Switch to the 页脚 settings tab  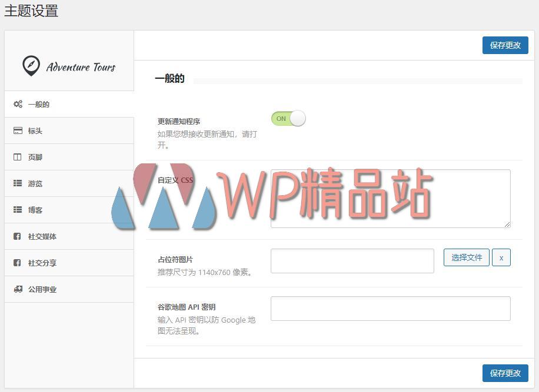(x=35, y=157)
